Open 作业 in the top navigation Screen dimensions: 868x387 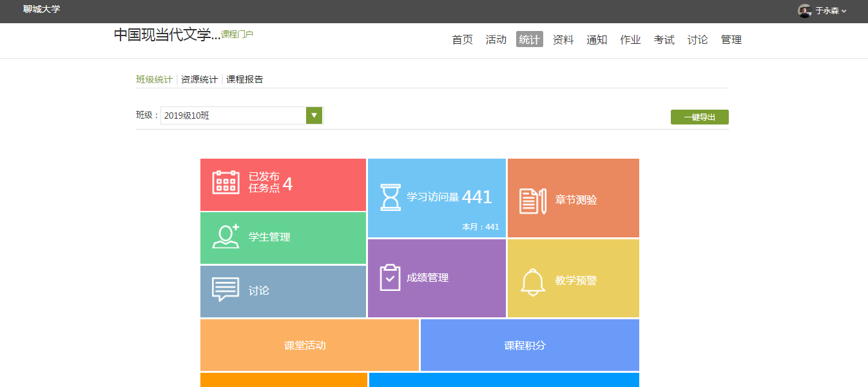coord(630,40)
